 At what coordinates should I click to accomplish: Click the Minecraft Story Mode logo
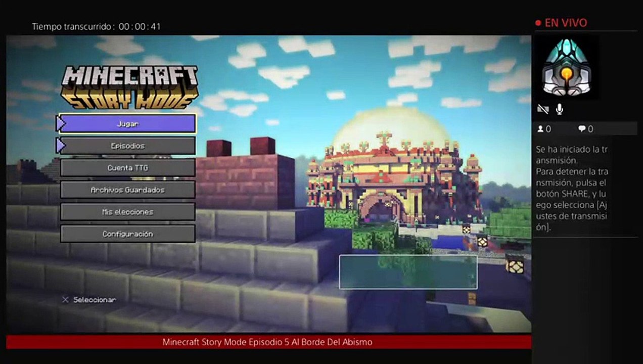click(129, 87)
